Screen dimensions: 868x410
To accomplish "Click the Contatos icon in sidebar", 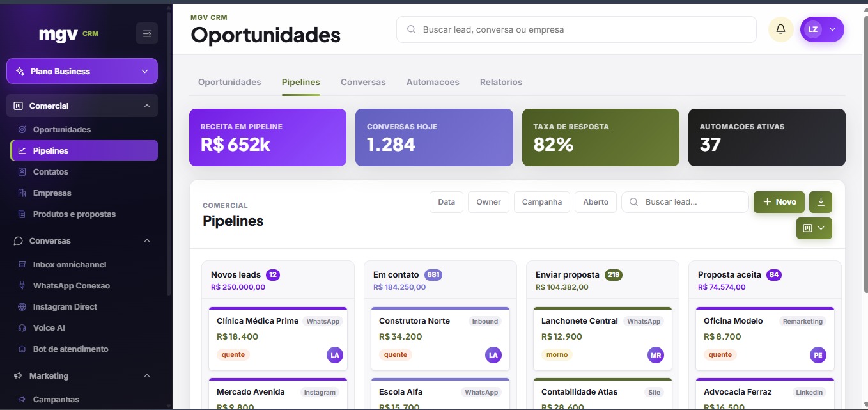I will (x=22, y=171).
